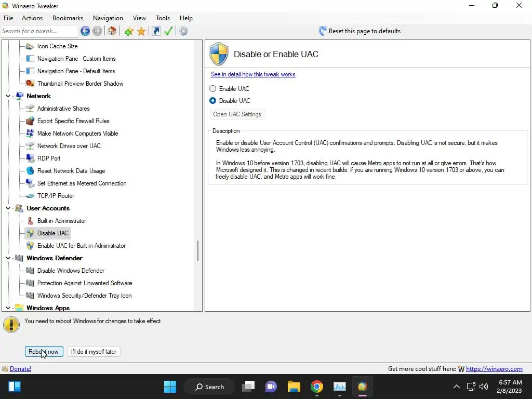532x399 pixels.
Task: Open the Bookmarks menu
Action: coord(68,18)
